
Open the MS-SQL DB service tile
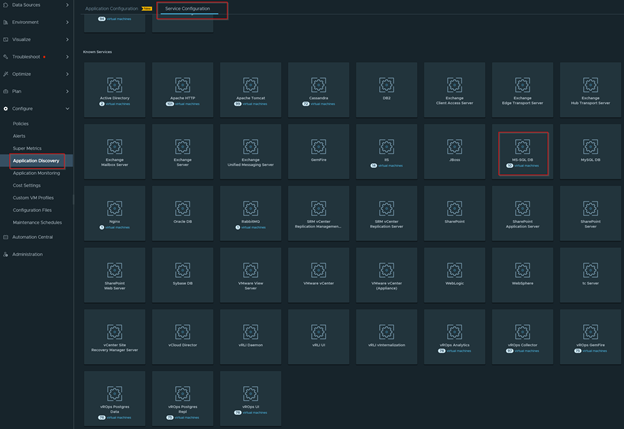[x=523, y=152]
